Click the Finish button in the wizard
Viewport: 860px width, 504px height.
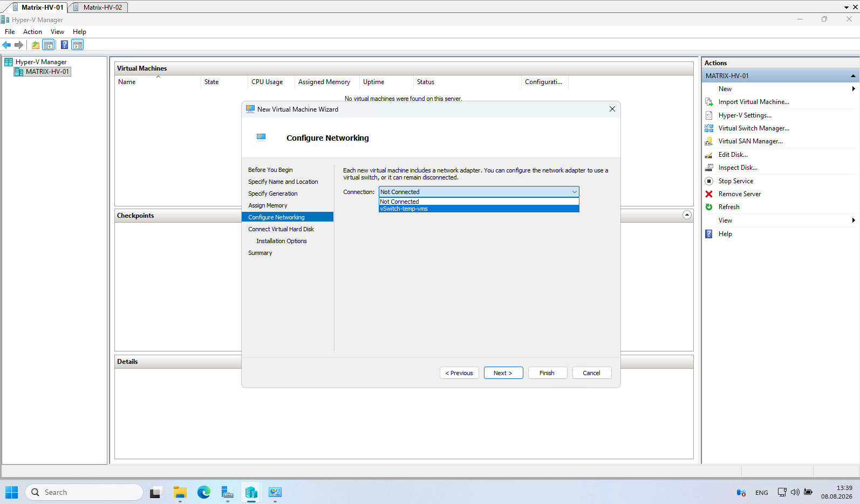[x=547, y=373]
